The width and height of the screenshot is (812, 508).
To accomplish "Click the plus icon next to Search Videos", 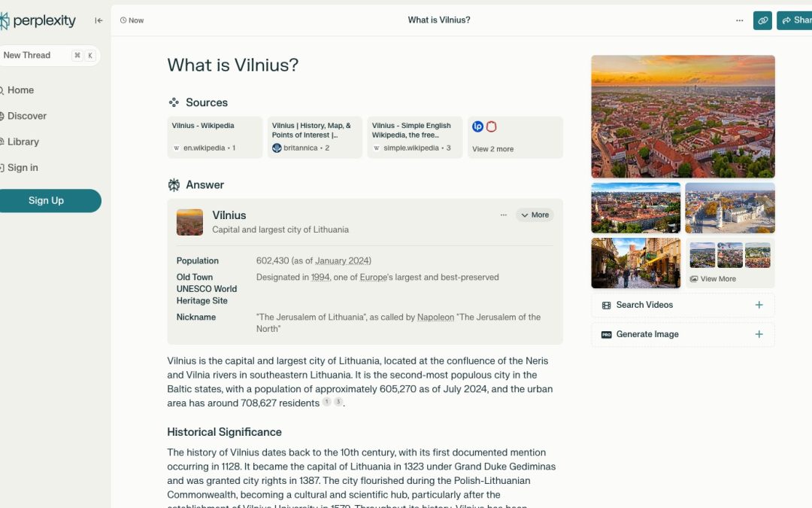I will point(759,305).
